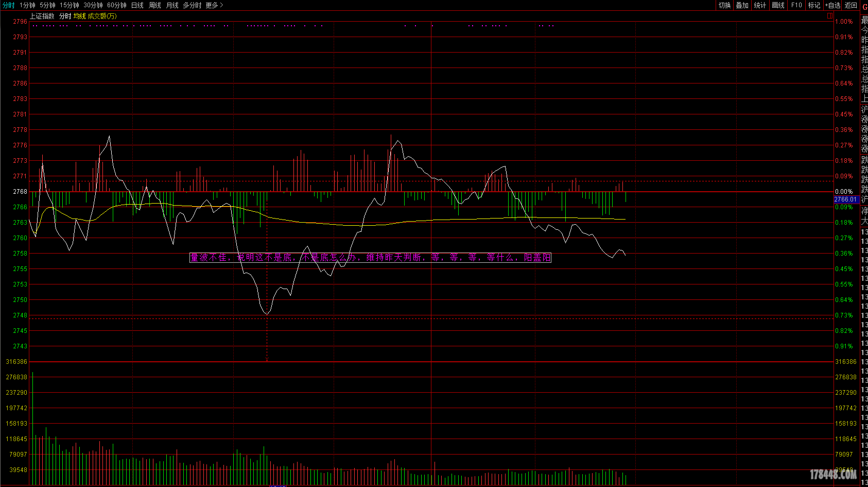Click the 叠加 overlay button

pos(742,5)
